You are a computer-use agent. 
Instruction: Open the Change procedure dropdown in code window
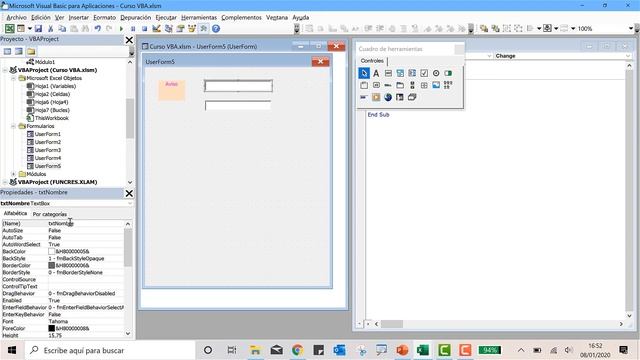(x=628, y=56)
